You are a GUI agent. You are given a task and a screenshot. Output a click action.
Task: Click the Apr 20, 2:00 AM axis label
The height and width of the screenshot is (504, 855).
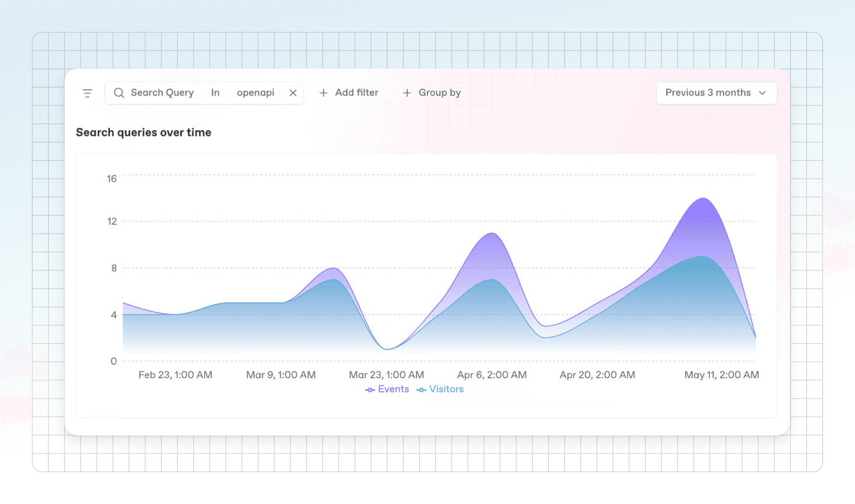(597, 375)
